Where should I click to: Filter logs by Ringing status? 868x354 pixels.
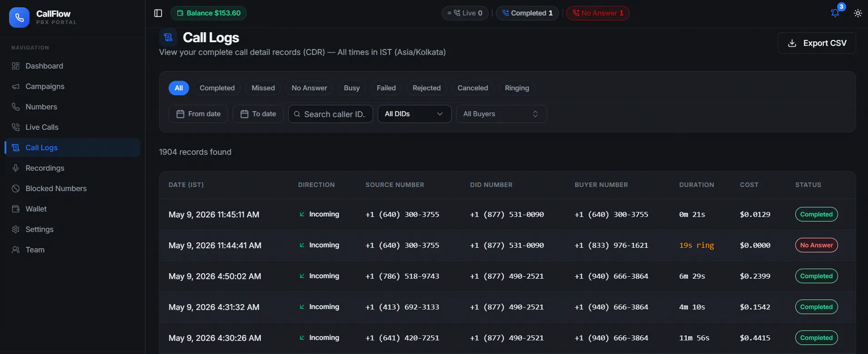(517, 88)
